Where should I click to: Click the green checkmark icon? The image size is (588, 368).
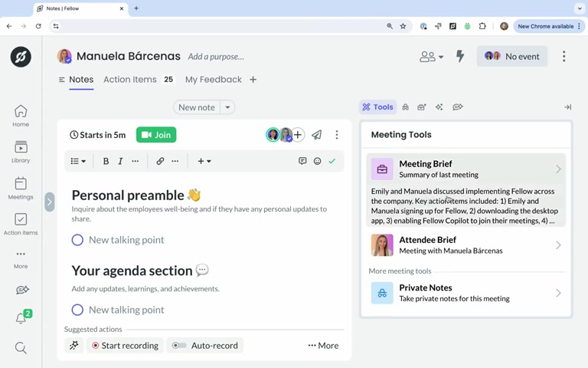coord(332,161)
